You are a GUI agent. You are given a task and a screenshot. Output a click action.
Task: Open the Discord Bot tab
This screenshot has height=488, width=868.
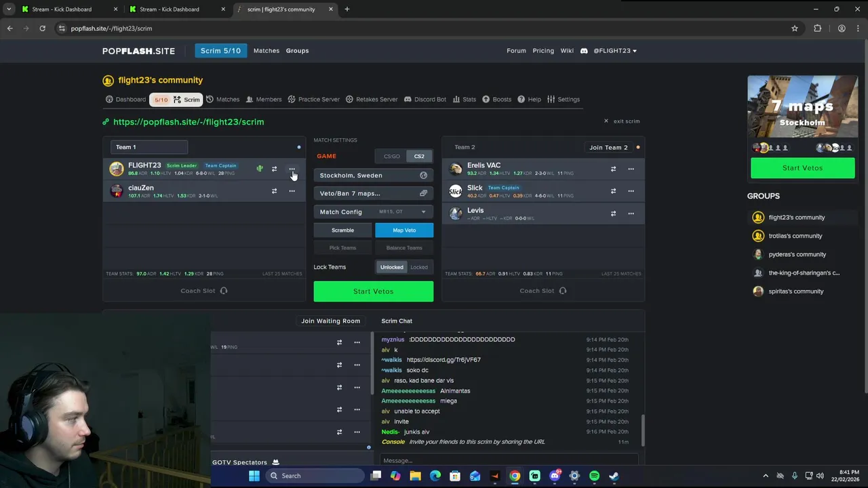tap(425, 100)
